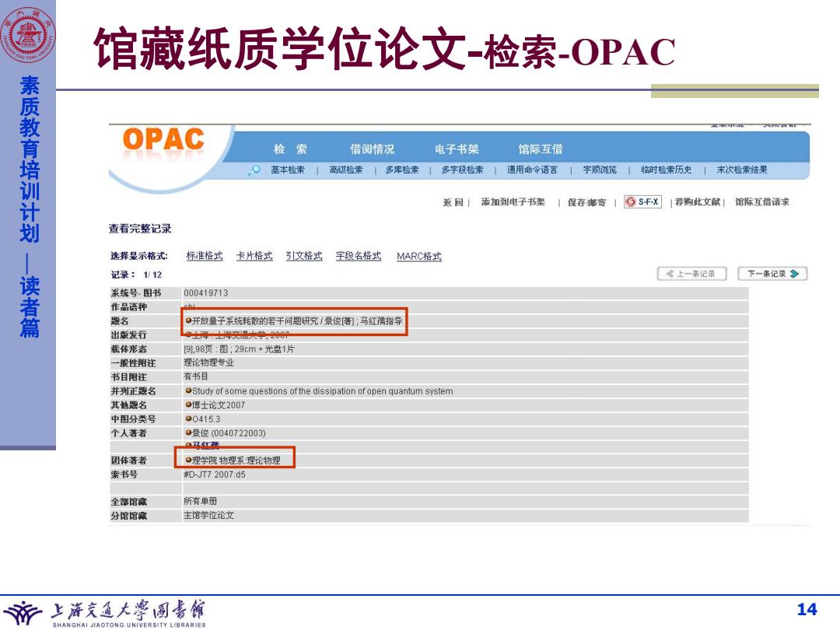Click the 保存/邮寄 link
The height and width of the screenshot is (630, 840).
[x=586, y=202]
